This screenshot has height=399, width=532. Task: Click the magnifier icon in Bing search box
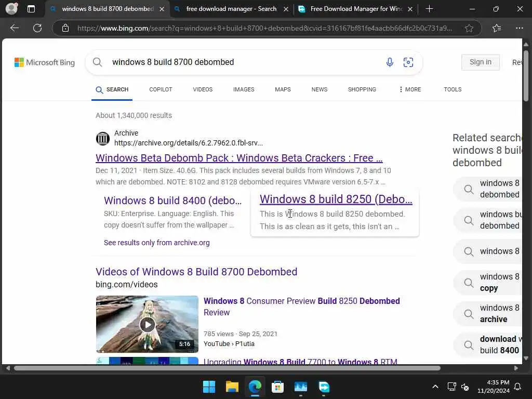97,62
